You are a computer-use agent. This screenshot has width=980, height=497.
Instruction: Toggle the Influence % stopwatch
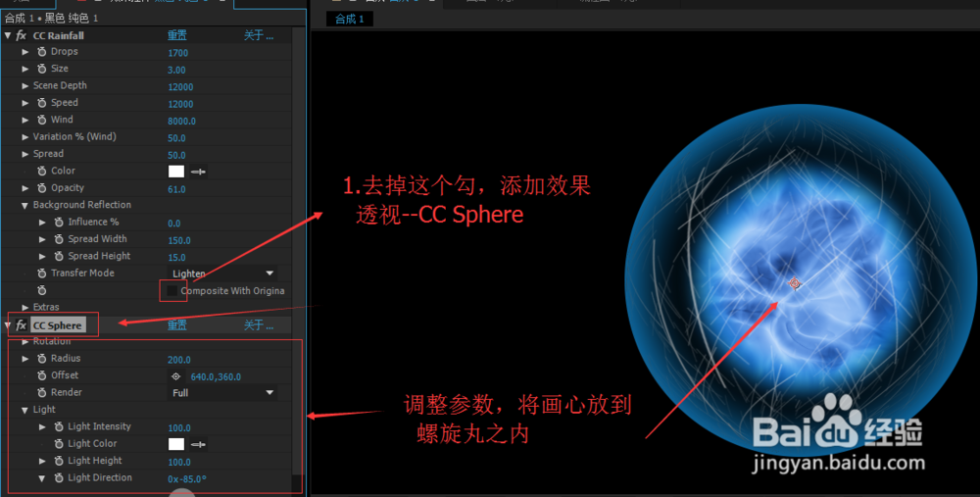59,222
